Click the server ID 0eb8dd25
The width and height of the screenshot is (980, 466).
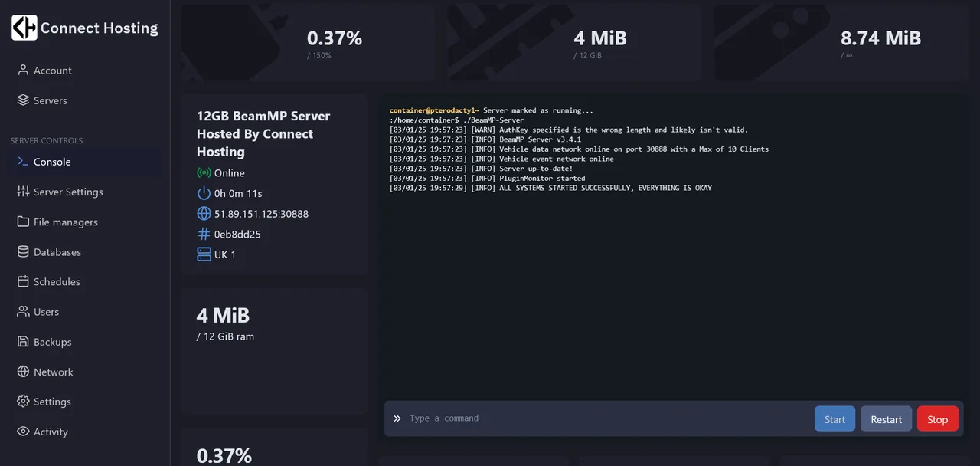(x=237, y=234)
